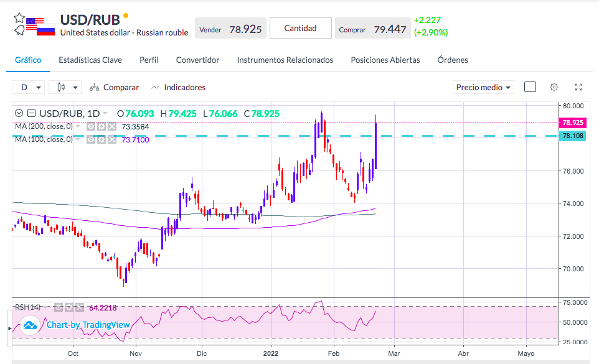Expand MA (200, close, 0) arrow menu
599x364 pixels.
click(78, 126)
